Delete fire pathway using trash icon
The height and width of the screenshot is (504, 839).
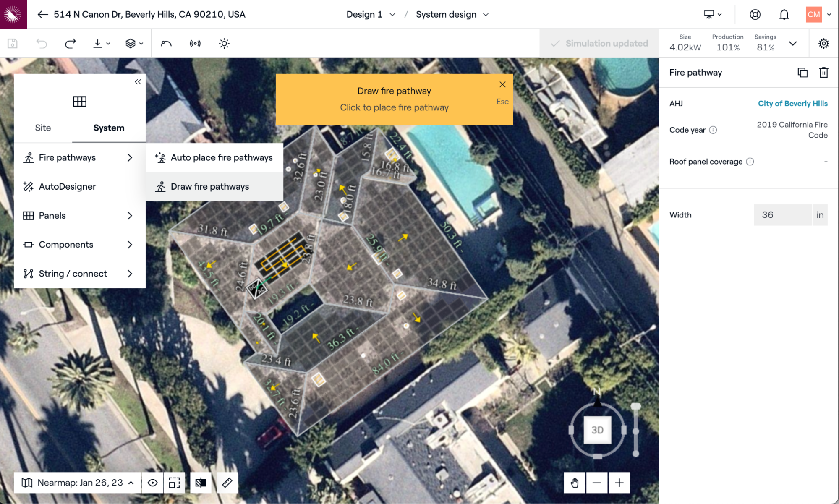pyautogui.click(x=823, y=73)
